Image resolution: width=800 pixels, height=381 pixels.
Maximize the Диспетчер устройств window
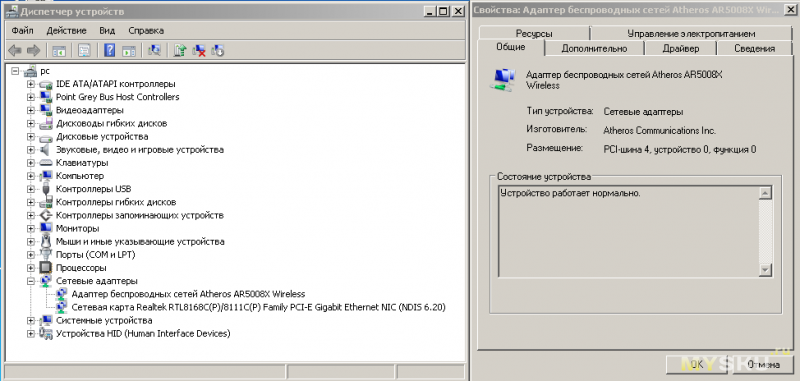[444, 11]
